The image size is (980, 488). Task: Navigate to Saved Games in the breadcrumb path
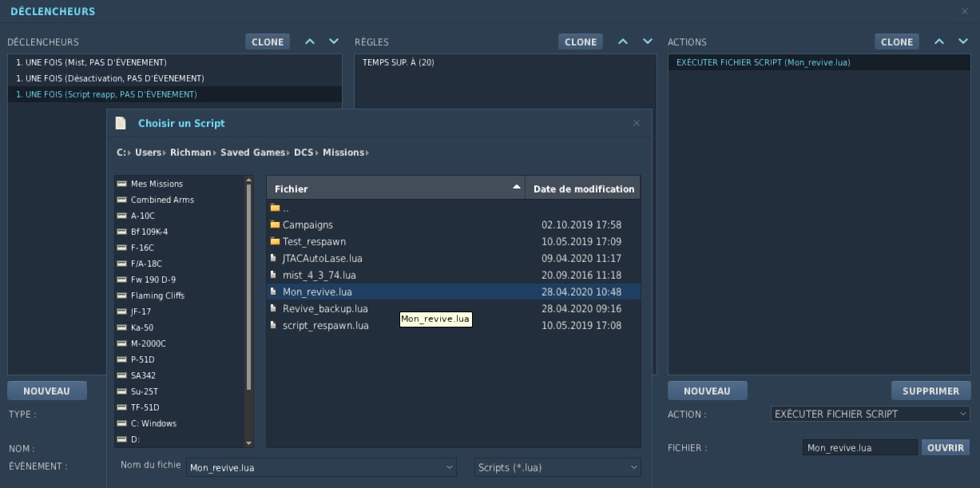(251, 153)
